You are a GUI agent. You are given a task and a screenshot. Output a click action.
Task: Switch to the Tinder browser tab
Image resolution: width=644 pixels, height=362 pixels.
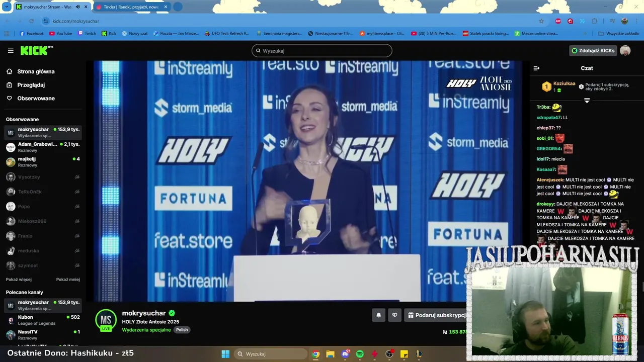tap(132, 7)
